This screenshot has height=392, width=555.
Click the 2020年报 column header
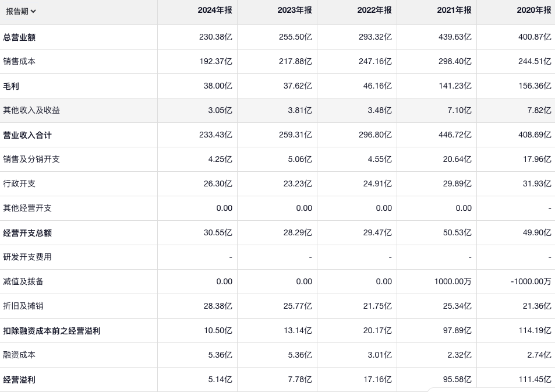pos(533,10)
